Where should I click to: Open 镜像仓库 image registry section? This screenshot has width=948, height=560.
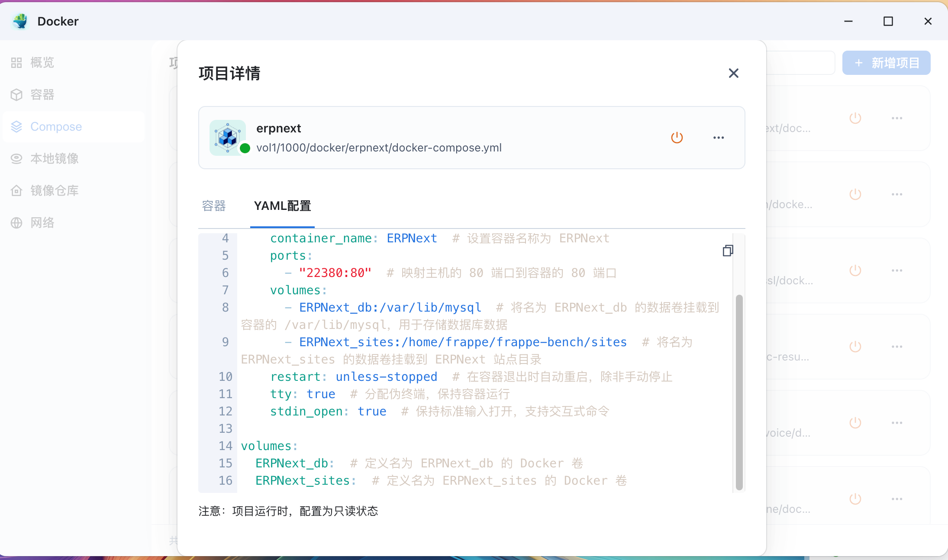tap(54, 191)
